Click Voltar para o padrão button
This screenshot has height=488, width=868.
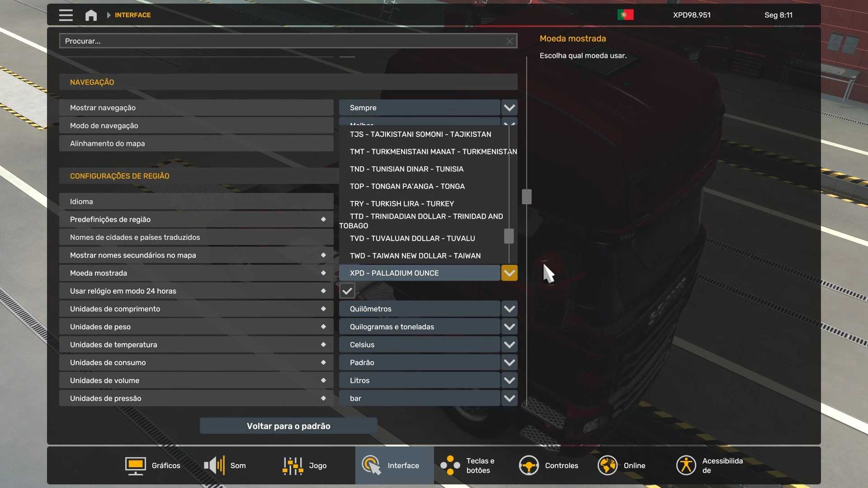(x=288, y=426)
